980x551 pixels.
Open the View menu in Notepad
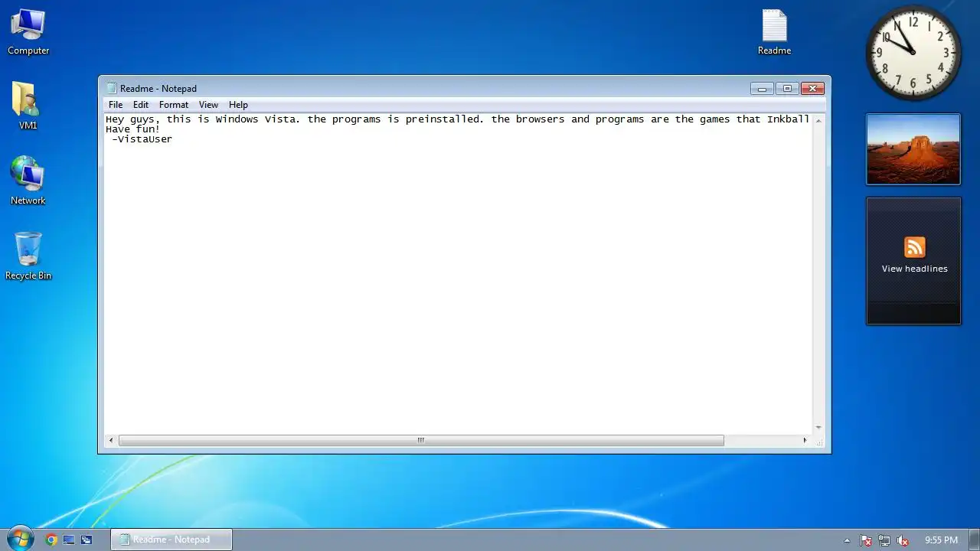pyautogui.click(x=208, y=105)
